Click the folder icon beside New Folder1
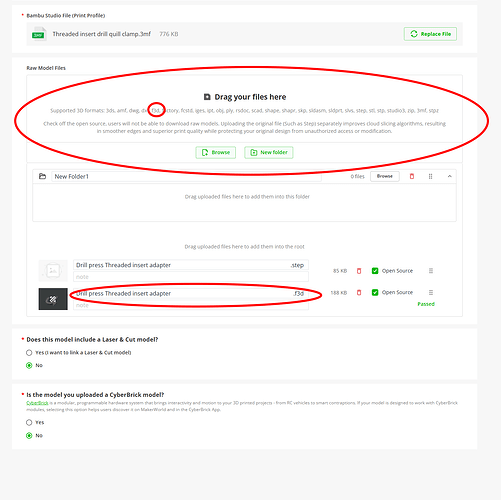501x500 pixels. pos(42,176)
